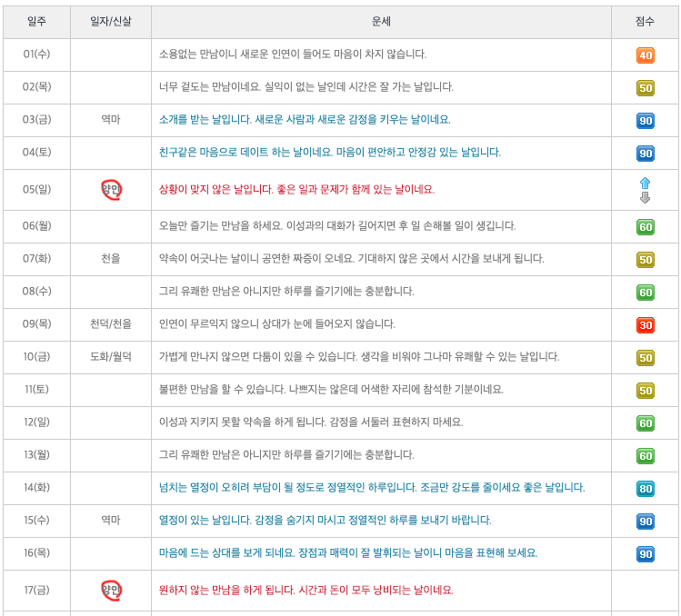Select the 05(일) date cell
Viewport: 681px width, 616px height.
(37, 189)
